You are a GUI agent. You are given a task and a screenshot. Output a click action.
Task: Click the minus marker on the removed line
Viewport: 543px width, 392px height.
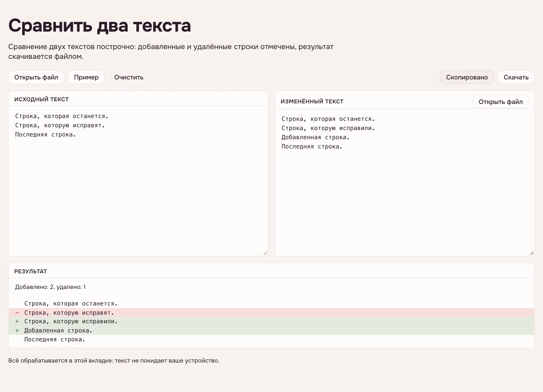click(17, 313)
